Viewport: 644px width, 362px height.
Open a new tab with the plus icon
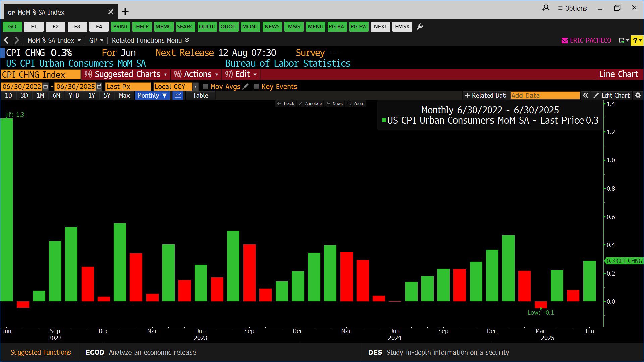click(125, 12)
